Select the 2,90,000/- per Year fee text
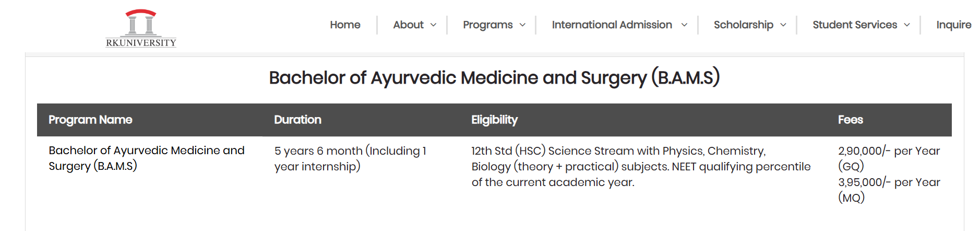Image resolution: width=980 pixels, height=231 pixels. pos(889,151)
